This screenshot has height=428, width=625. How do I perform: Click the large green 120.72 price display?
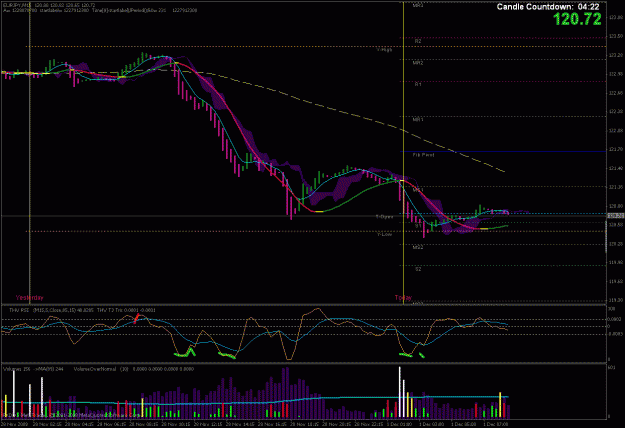[578, 20]
